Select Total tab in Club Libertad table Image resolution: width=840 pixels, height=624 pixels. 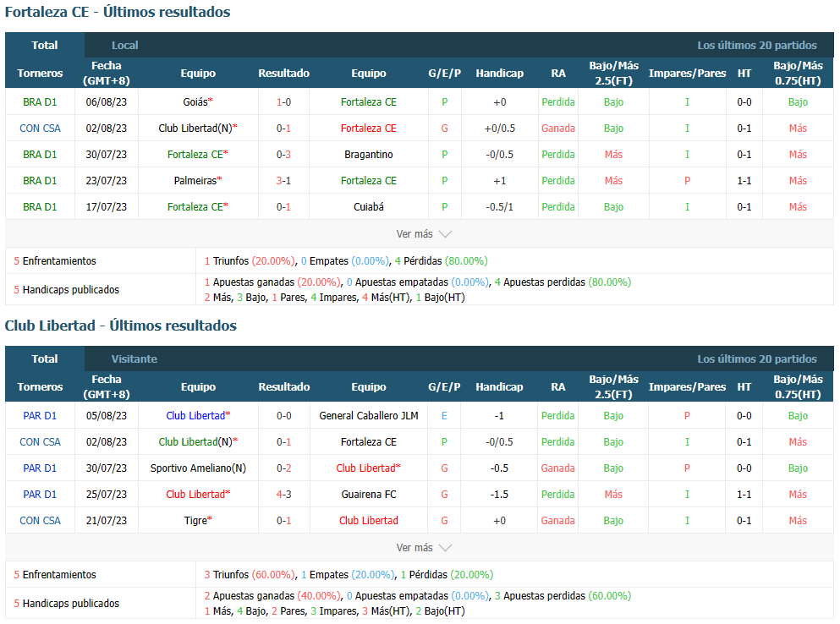pos(45,359)
